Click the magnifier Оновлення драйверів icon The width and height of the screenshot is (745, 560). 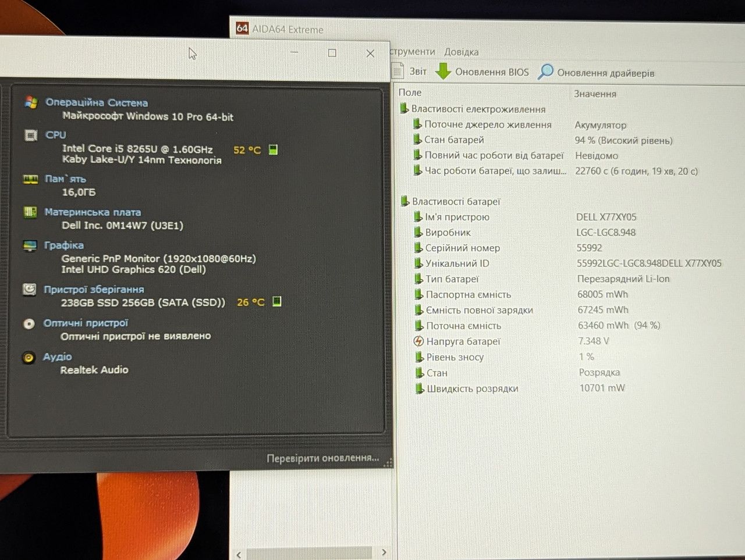click(545, 72)
